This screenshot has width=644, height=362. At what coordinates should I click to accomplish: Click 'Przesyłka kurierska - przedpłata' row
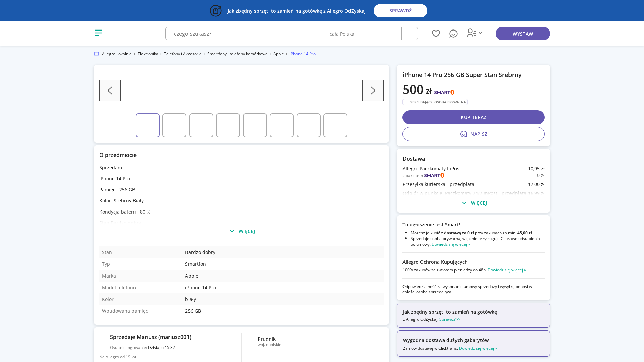pos(473,184)
